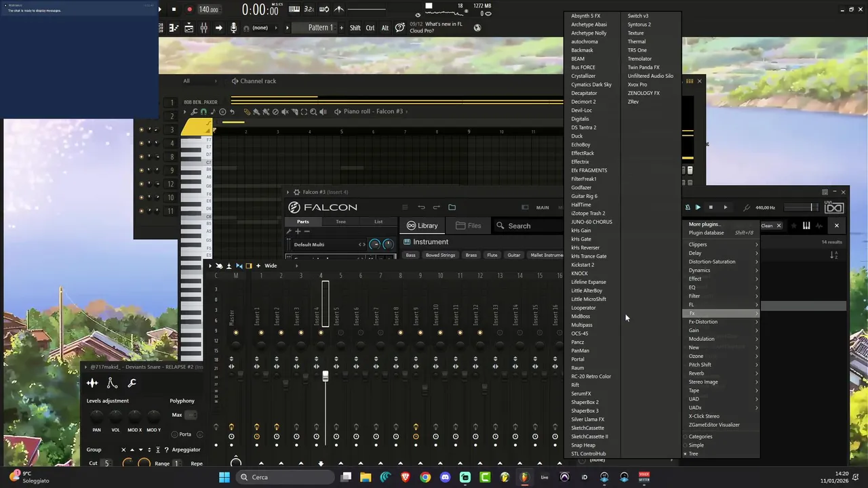Filter instruments by Brass tag
Image resolution: width=868 pixels, height=488 pixels.
[471, 256]
